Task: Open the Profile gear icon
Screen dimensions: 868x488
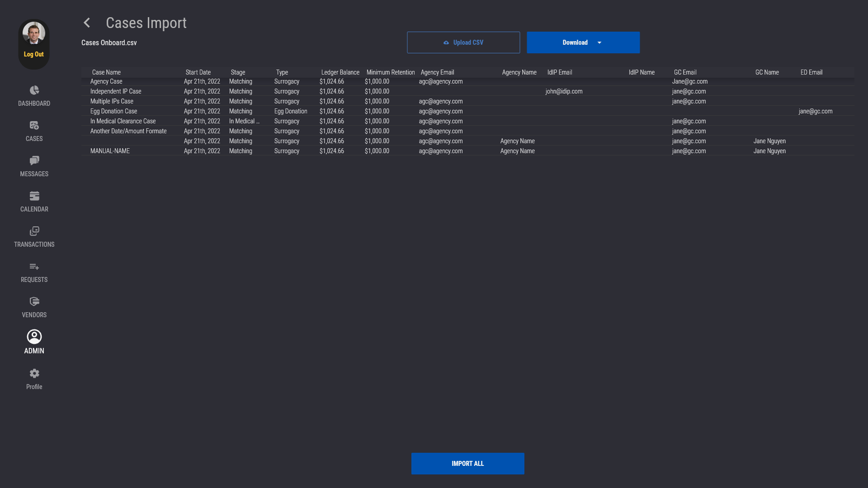Action: tap(34, 373)
